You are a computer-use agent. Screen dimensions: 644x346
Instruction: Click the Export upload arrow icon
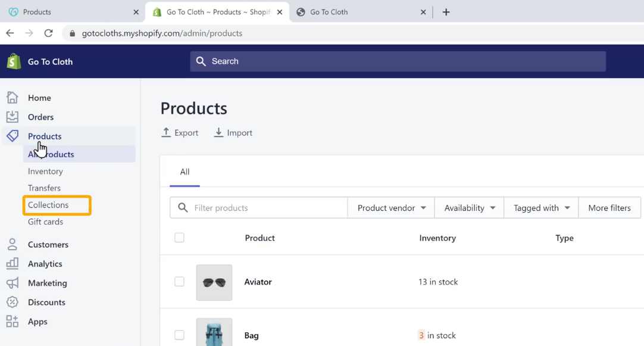pos(166,132)
